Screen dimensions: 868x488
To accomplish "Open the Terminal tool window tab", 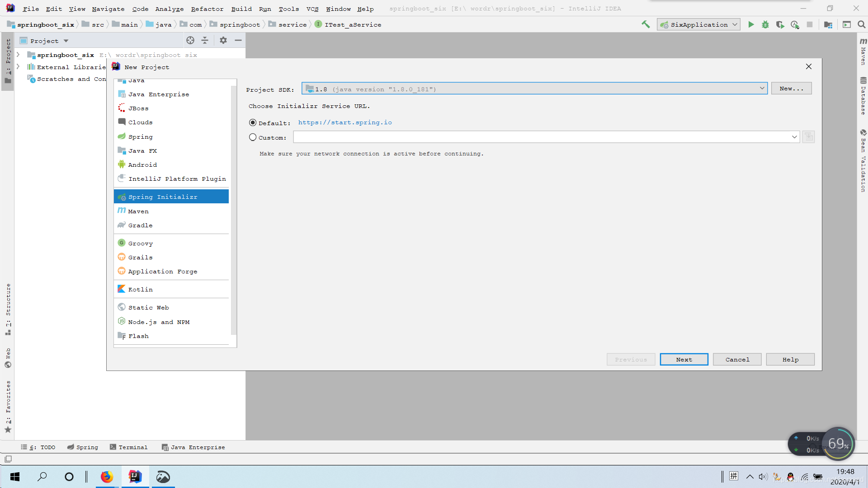I will tap(128, 447).
